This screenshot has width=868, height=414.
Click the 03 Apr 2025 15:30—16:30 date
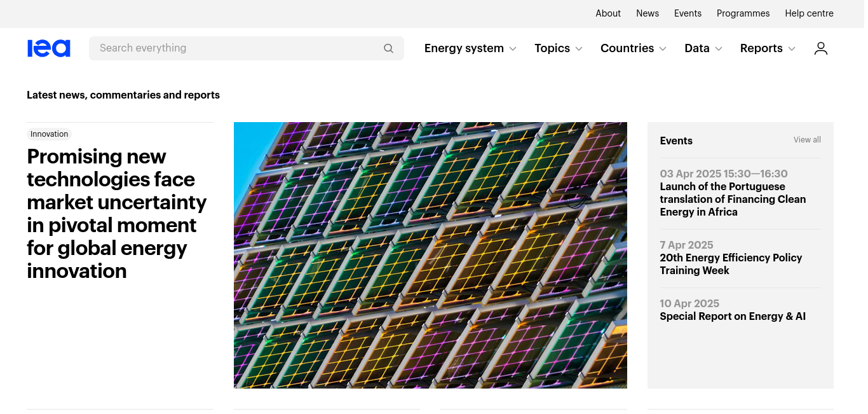(x=724, y=174)
